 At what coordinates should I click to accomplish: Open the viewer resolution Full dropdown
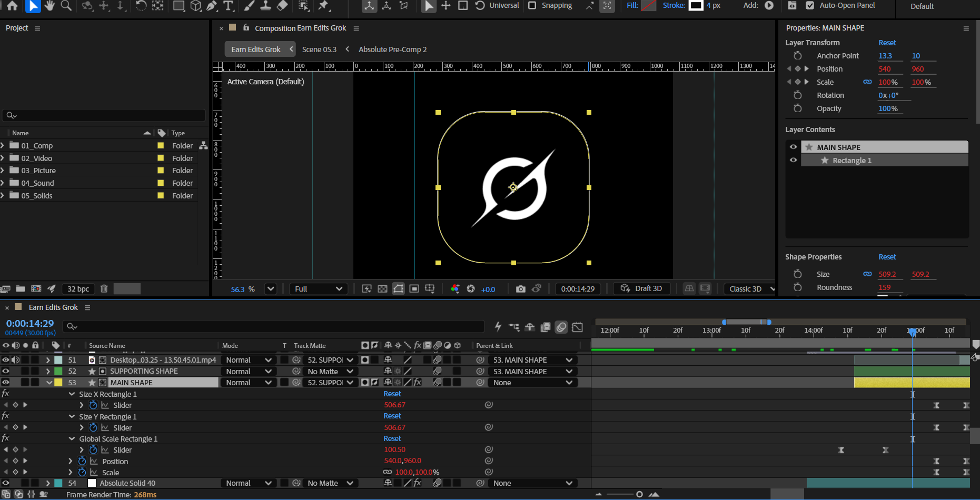[x=318, y=288]
